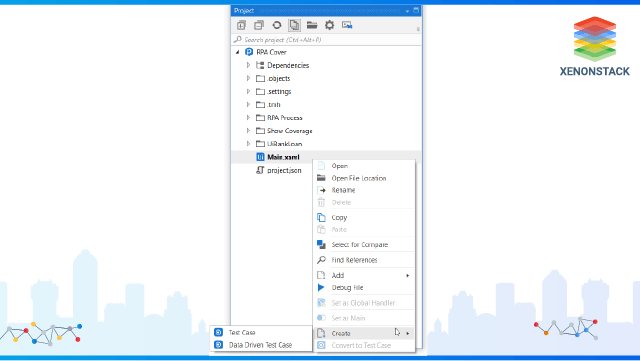
Task: Open the Project panel window position dropdown
Action: 407,11
